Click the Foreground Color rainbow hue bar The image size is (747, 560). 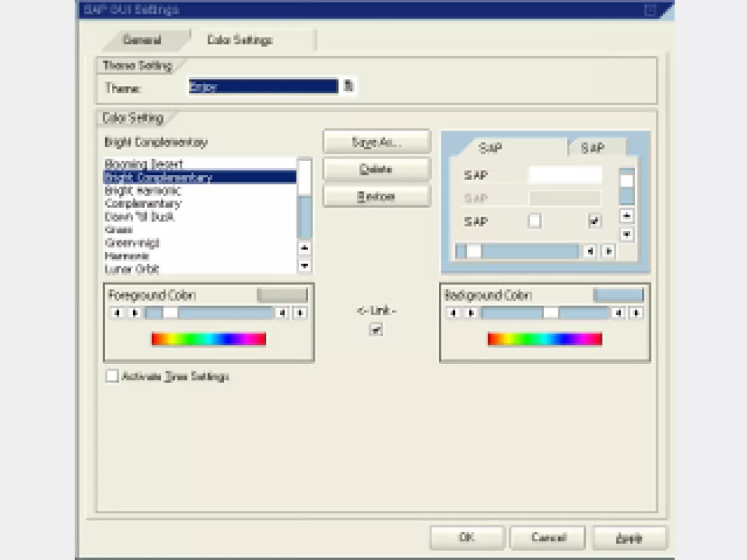(209, 339)
